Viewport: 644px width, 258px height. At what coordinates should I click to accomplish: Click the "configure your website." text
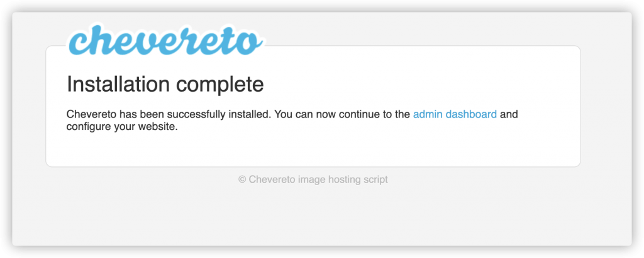click(122, 127)
